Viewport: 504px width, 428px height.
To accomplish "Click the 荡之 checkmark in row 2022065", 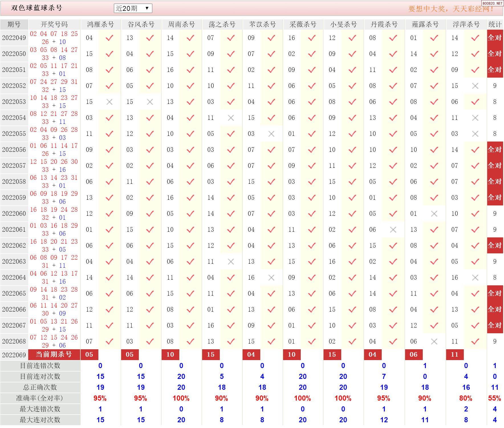I will [231, 293].
